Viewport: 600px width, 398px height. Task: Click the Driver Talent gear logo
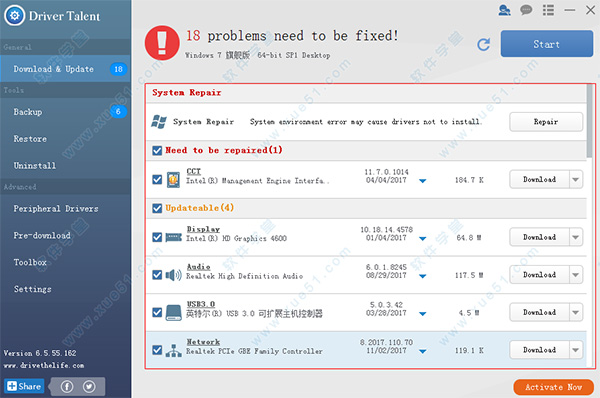tap(15, 15)
